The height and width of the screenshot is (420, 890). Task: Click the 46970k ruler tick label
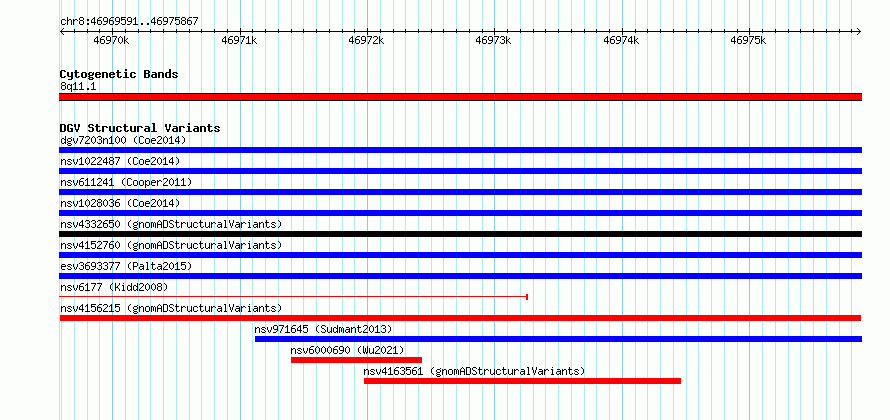click(112, 40)
